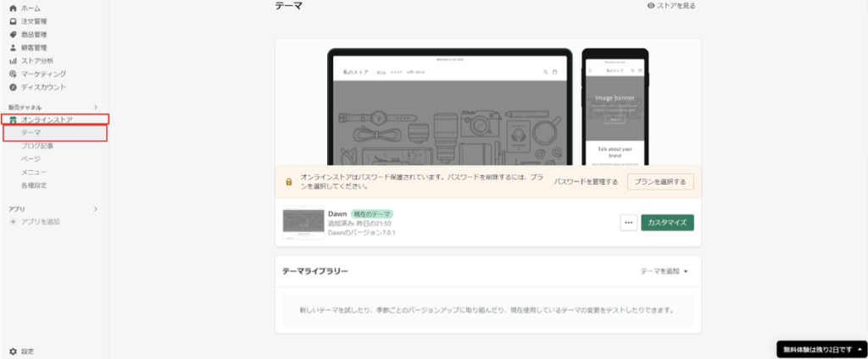
Task: Open Discounts via the percent icon
Action: (13, 87)
